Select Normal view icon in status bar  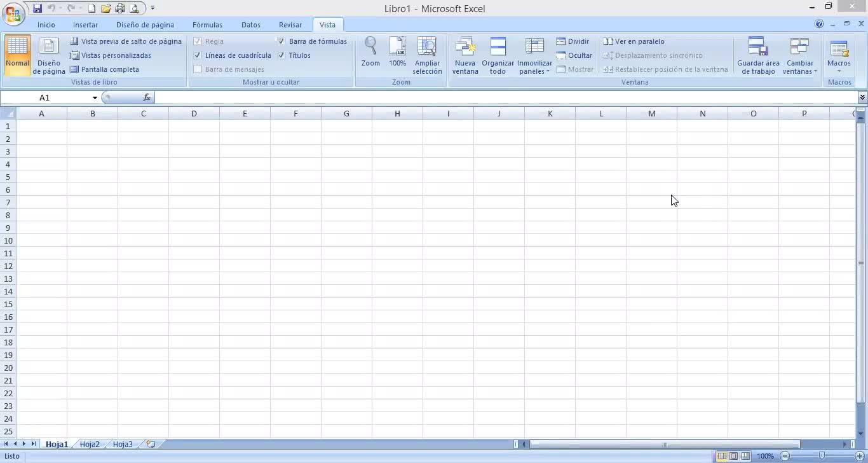tap(722, 456)
